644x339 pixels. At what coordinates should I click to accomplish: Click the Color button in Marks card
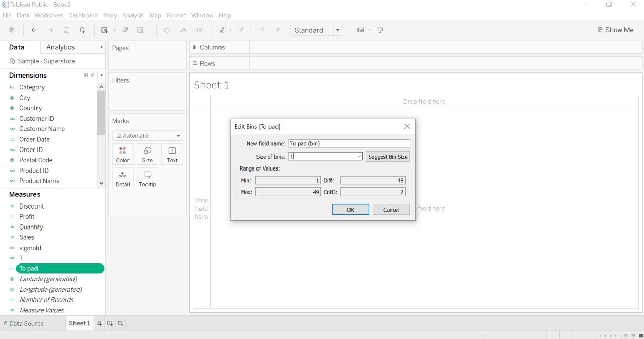(122, 154)
